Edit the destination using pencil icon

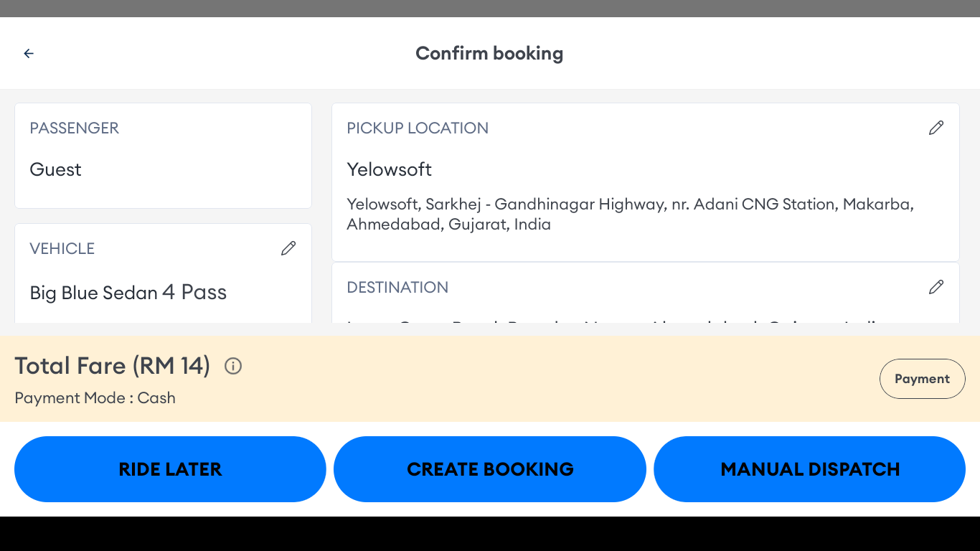[x=936, y=287]
